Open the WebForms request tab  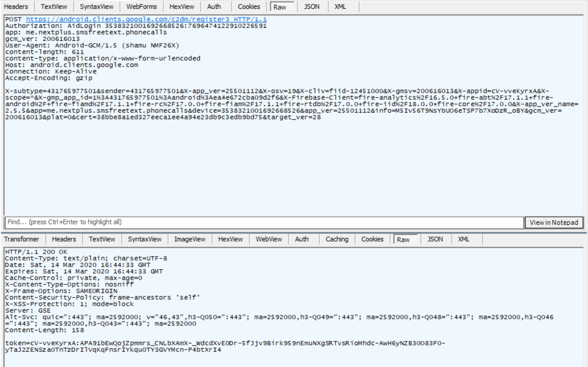coord(142,7)
